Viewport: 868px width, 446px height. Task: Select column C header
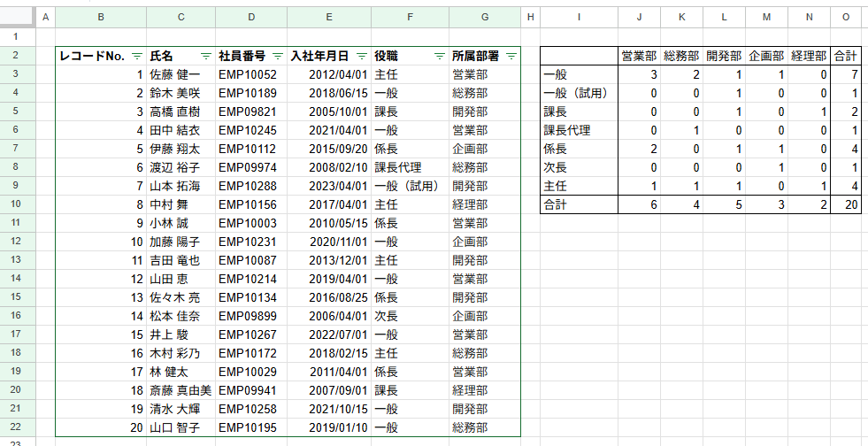point(181,17)
